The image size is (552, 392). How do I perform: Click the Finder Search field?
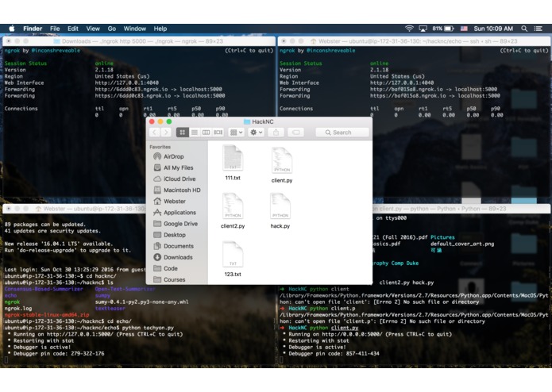[x=342, y=133]
